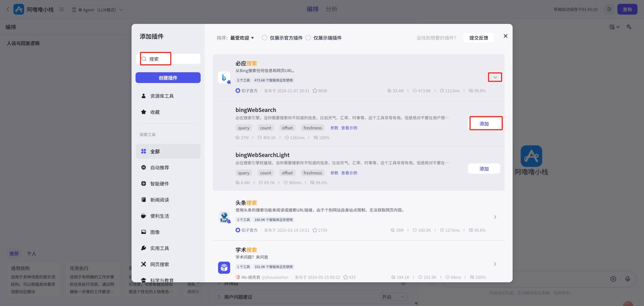Image resolution: width=644 pixels, height=306 pixels.
Task: Open the 最受欢迎 sort dropdown
Action: 242,38
